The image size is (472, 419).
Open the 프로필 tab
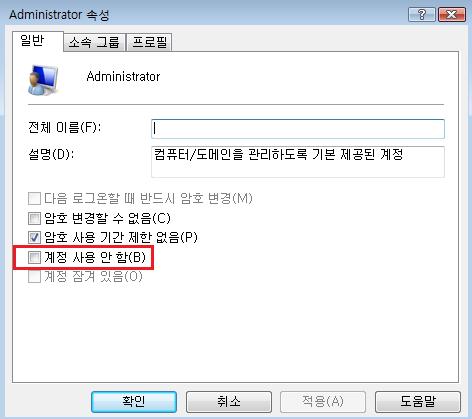pyautogui.click(x=149, y=42)
